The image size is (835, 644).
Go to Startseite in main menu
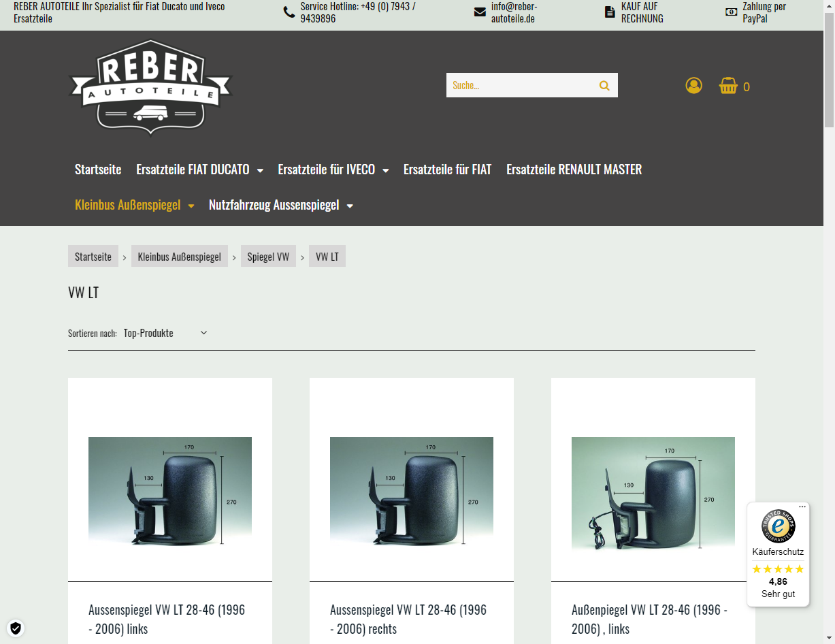98,170
